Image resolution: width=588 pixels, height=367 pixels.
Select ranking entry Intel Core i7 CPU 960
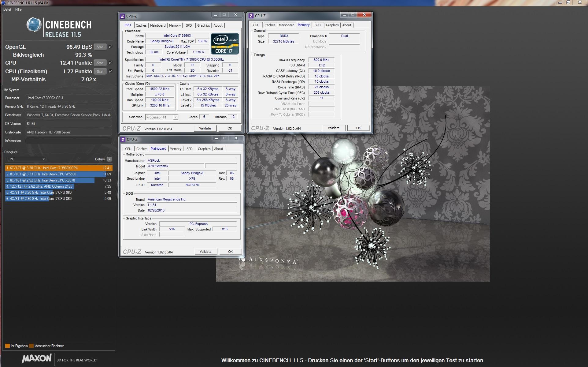click(59, 193)
